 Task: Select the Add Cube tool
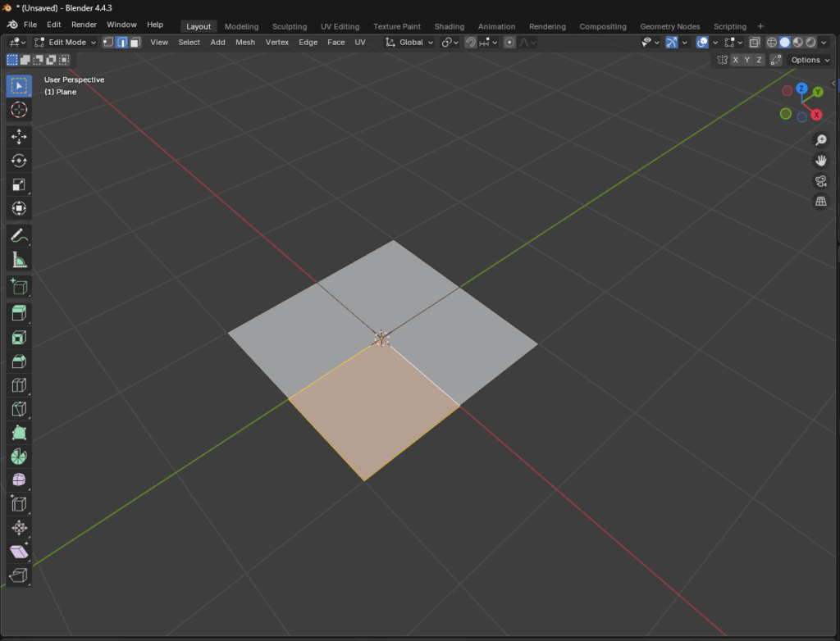coord(19,287)
